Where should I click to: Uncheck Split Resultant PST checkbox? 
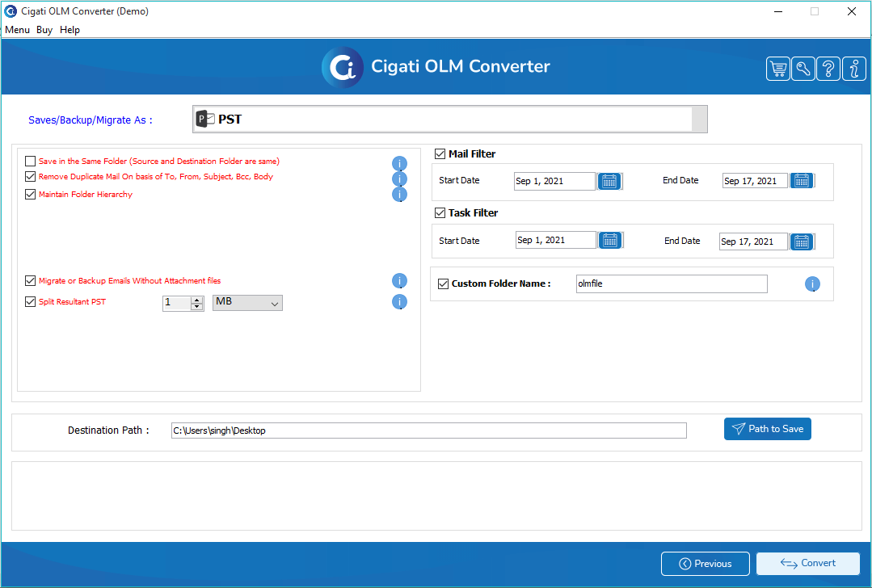(x=31, y=302)
